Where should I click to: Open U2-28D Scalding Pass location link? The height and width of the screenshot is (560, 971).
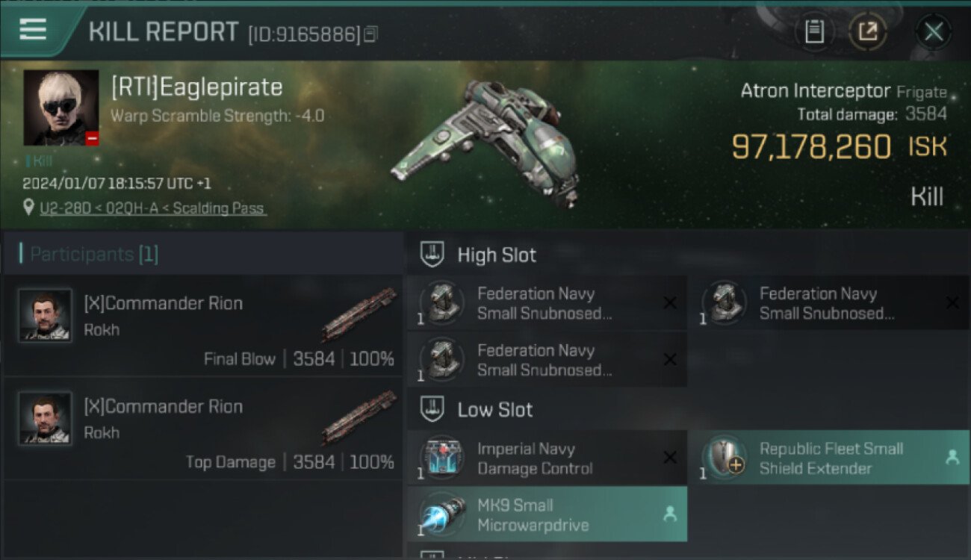click(x=153, y=208)
